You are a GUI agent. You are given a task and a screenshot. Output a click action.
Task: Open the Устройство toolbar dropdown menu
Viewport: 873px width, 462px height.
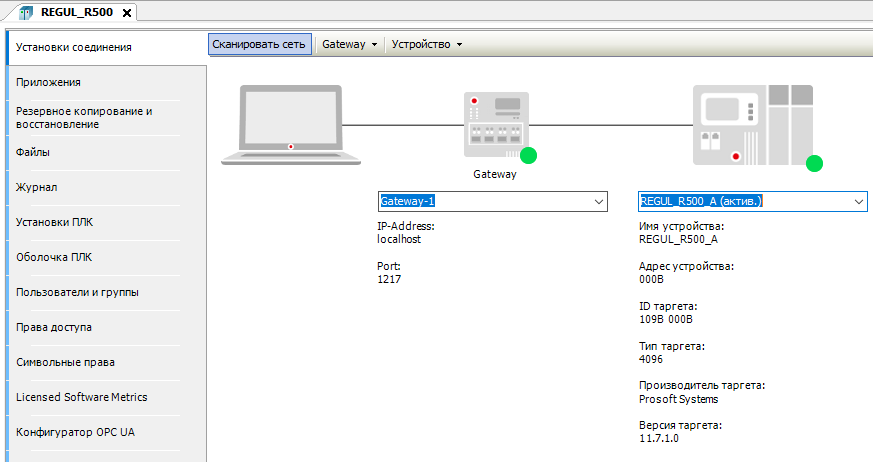click(x=427, y=45)
